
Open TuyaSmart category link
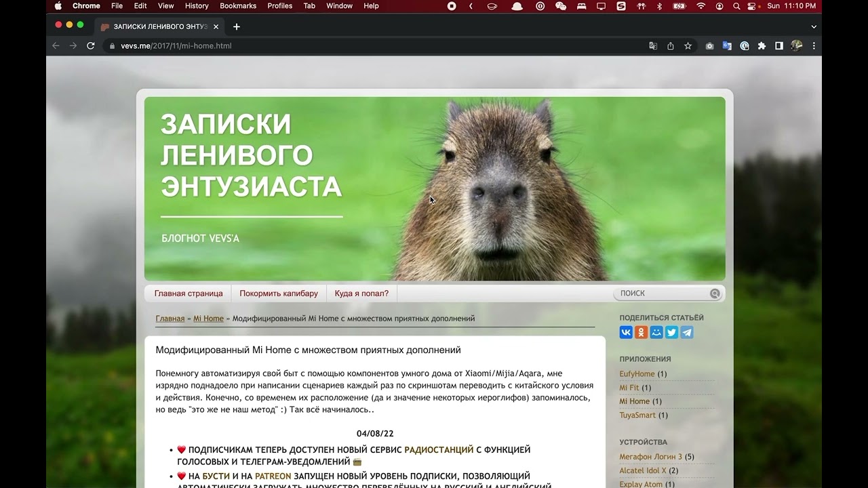(637, 415)
